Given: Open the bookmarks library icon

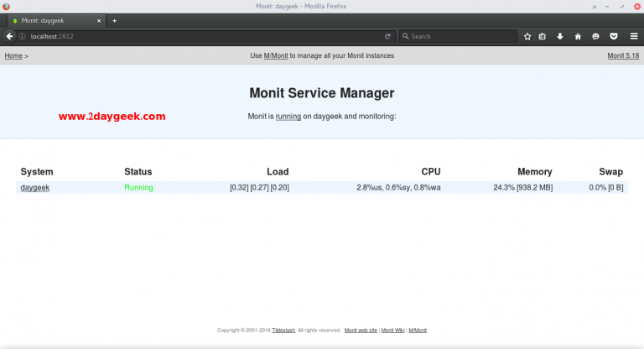Looking at the screenshot, I should pos(543,36).
